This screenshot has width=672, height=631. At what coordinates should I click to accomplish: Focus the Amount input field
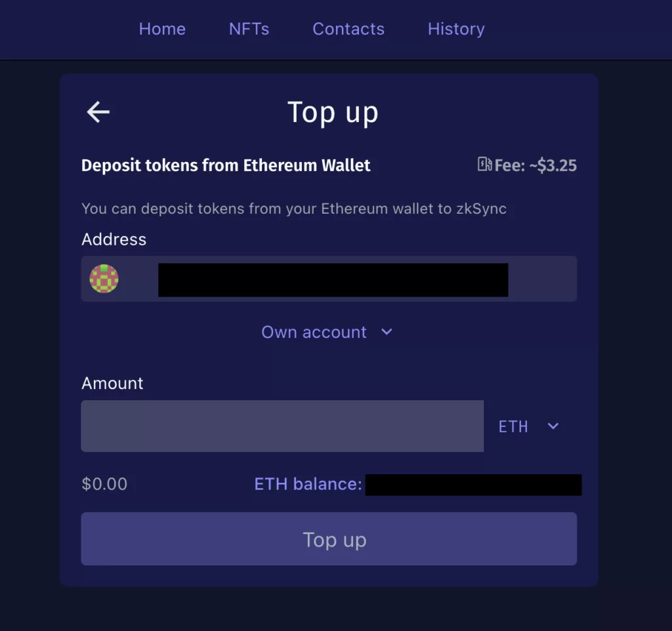(x=282, y=426)
